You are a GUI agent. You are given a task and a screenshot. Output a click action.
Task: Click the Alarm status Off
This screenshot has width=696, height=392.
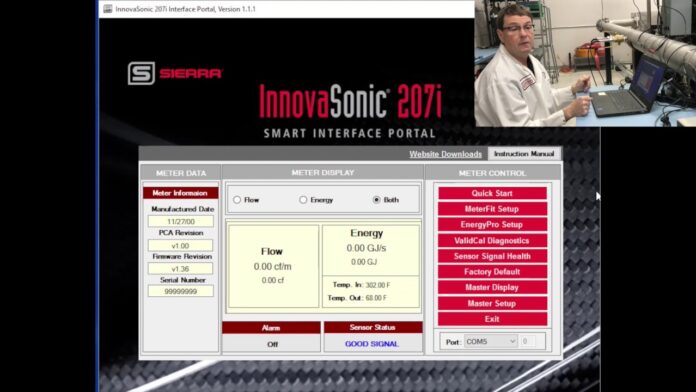(x=271, y=344)
